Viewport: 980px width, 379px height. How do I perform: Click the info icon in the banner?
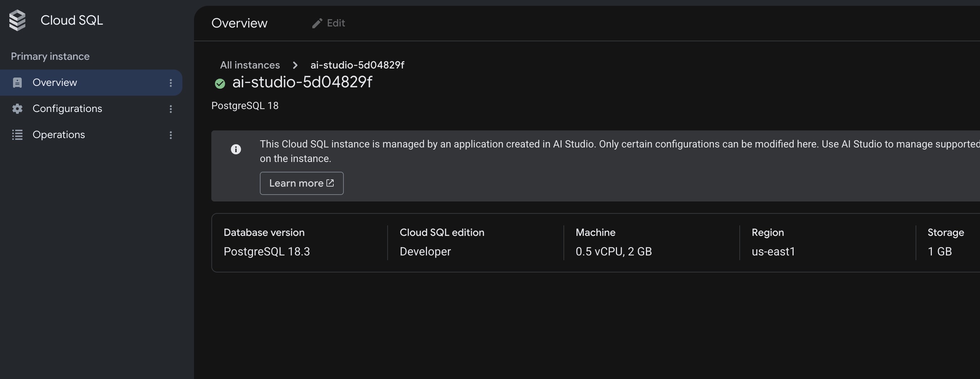pos(236,149)
